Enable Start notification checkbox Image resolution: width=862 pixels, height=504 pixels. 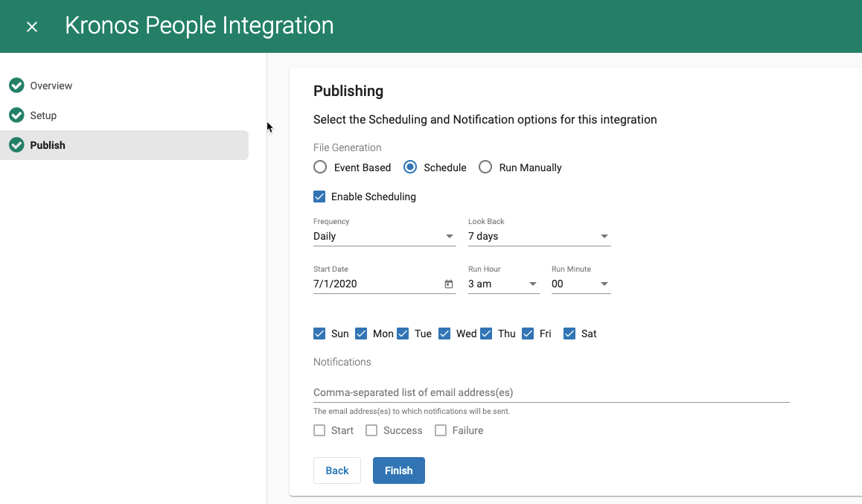(319, 430)
